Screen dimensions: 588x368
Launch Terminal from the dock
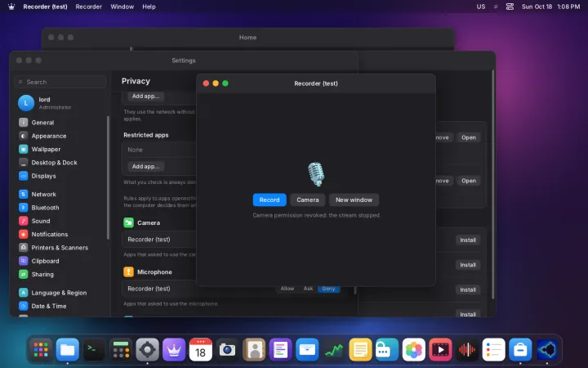tap(94, 350)
